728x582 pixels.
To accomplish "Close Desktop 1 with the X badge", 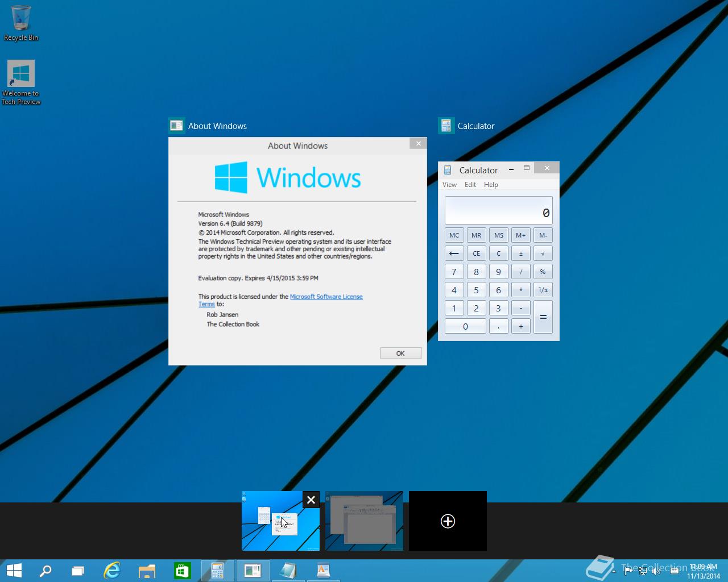I will (311, 500).
